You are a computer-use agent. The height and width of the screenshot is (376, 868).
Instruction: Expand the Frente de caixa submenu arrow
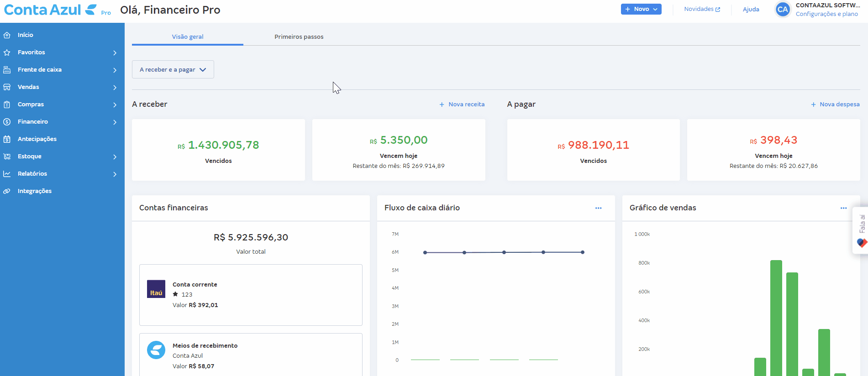115,70
